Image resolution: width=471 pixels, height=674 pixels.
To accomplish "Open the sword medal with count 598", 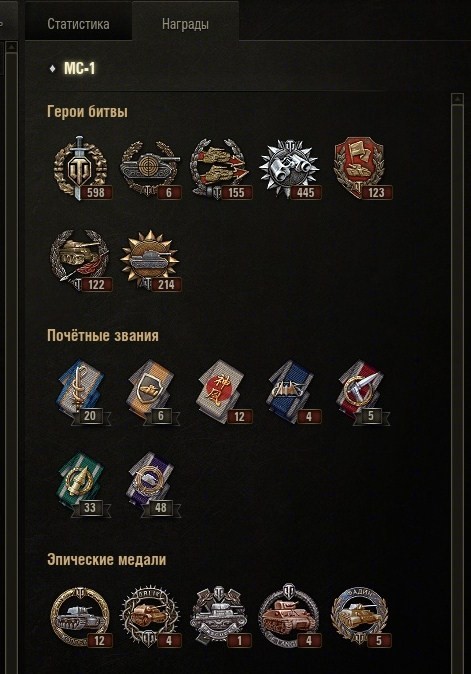I will pyautogui.click(x=81, y=168).
